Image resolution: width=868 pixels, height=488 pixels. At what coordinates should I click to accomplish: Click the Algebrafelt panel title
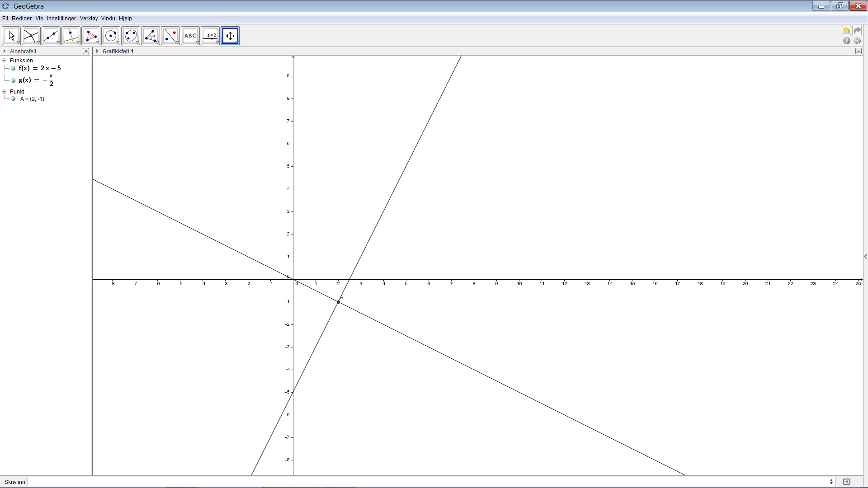click(23, 52)
